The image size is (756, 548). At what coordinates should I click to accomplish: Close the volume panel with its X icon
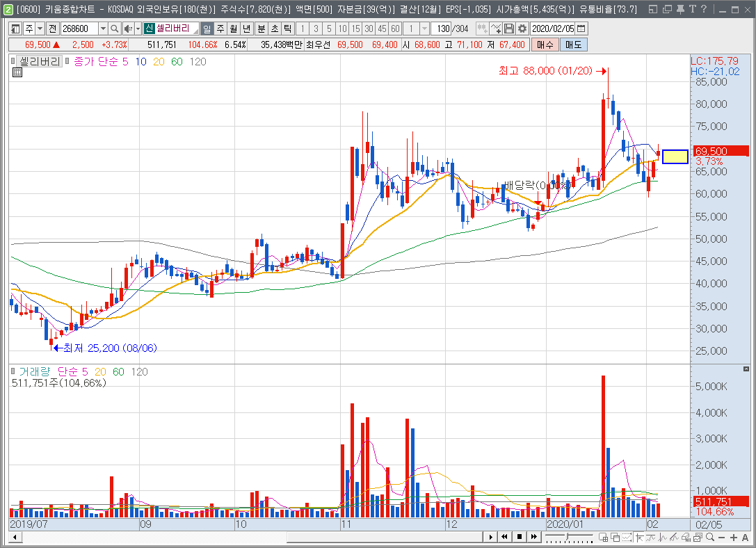click(x=746, y=369)
